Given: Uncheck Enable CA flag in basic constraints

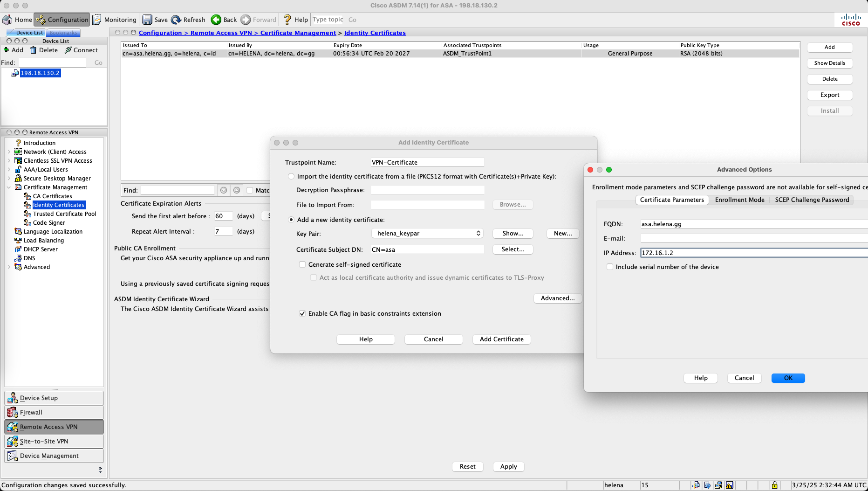Looking at the screenshot, I should pyautogui.click(x=302, y=313).
